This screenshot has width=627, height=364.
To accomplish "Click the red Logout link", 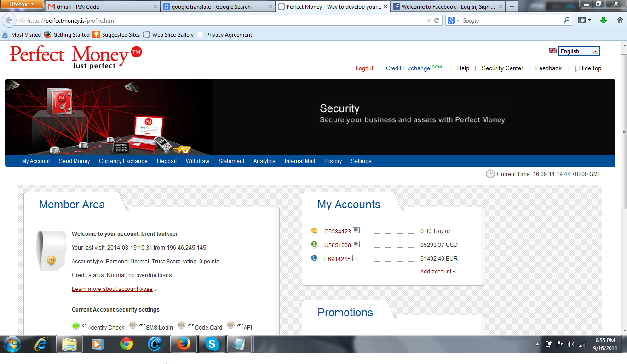I will 364,68.
